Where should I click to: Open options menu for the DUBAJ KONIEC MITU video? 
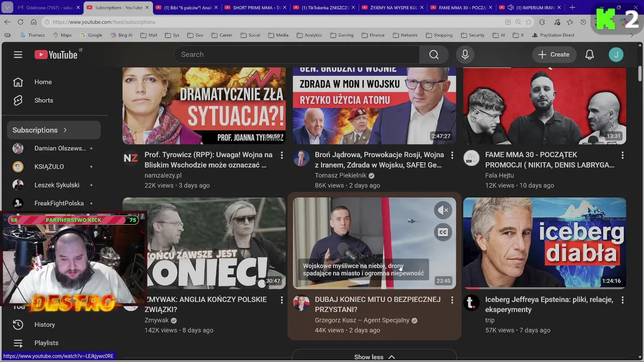pyautogui.click(x=452, y=300)
